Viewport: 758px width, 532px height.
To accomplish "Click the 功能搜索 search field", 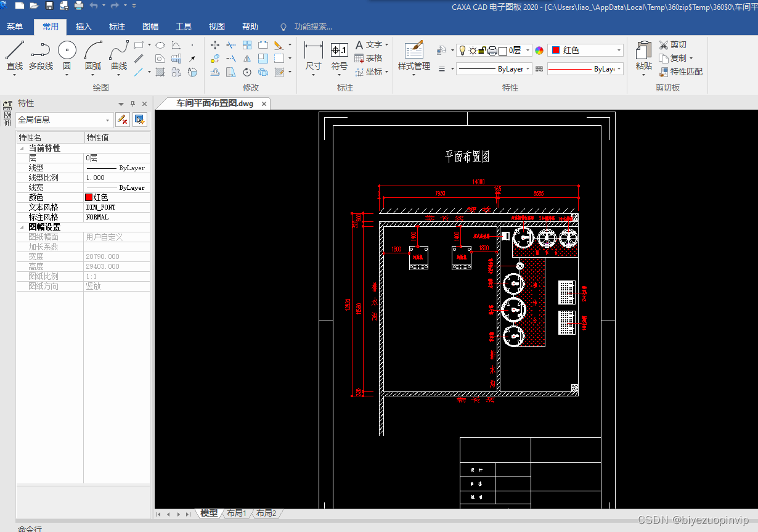I will point(313,27).
